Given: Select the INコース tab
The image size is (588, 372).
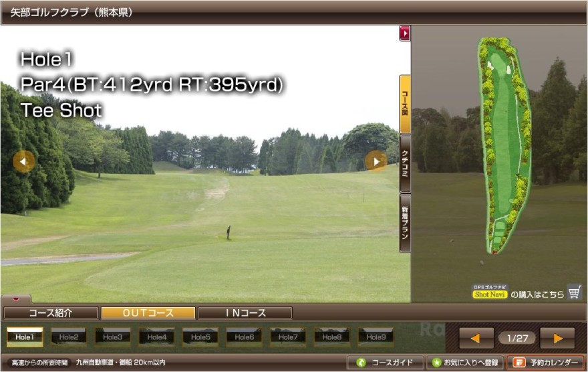Looking at the screenshot, I should 245,313.
